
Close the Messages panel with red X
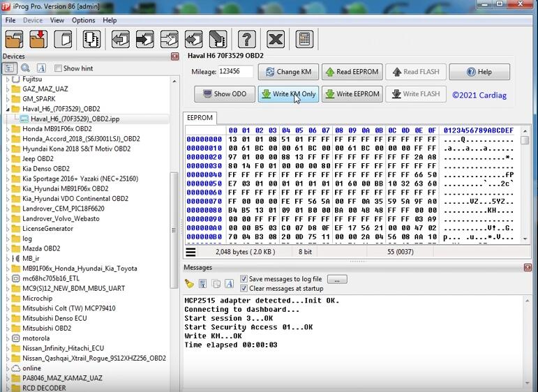528,268
